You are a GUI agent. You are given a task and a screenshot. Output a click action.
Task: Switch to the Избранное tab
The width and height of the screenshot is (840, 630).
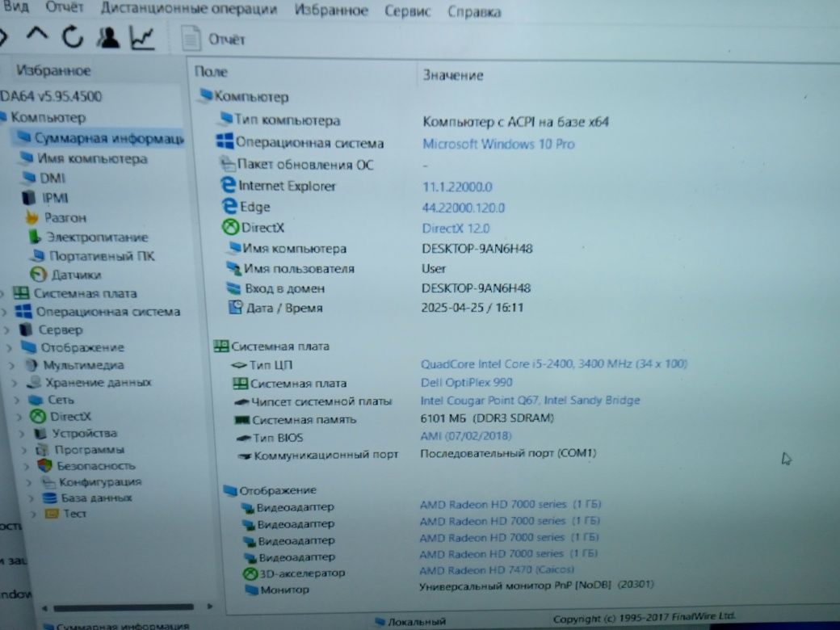[x=53, y=70]
